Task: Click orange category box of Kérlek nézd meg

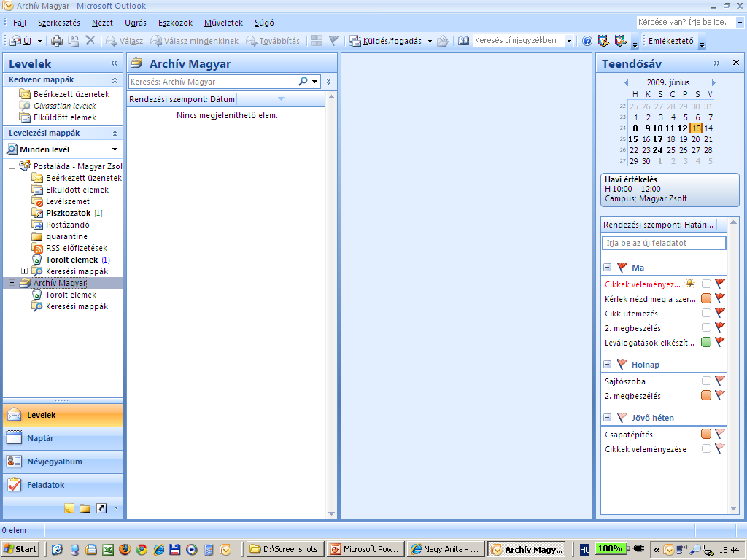Action: click(706, 298)
